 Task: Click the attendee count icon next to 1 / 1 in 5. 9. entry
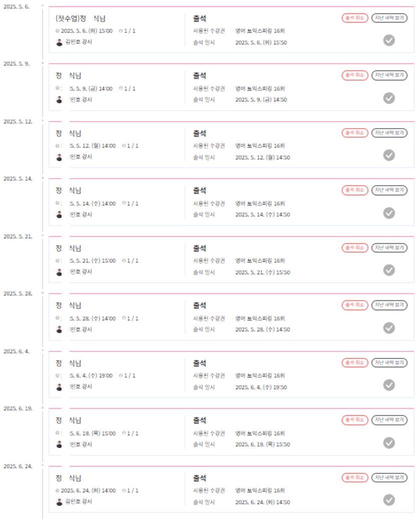tap(121, 89)
